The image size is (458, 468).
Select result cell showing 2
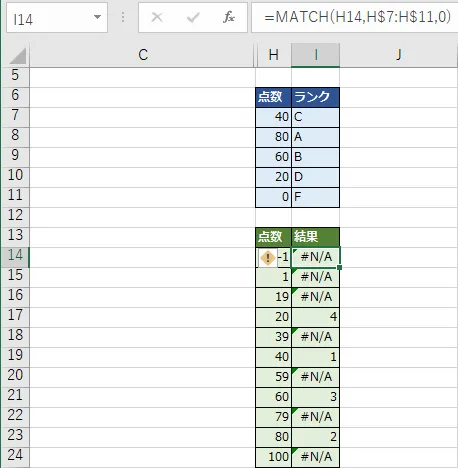(316, 437)
